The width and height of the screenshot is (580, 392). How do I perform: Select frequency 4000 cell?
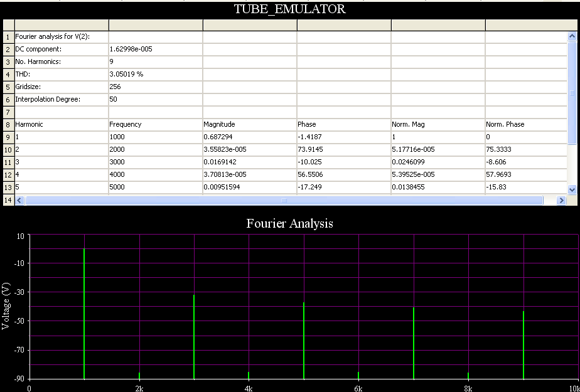pos(156,175)
